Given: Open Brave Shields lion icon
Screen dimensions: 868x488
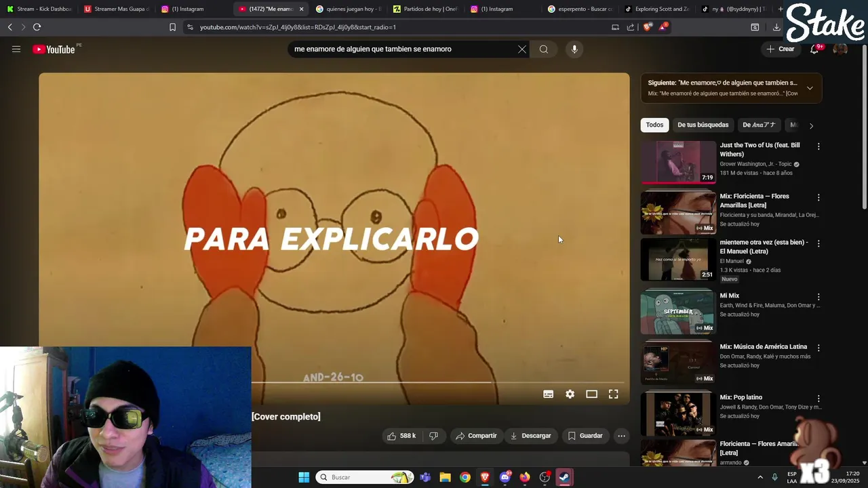Looking at the screenshot, I should 647,27.
